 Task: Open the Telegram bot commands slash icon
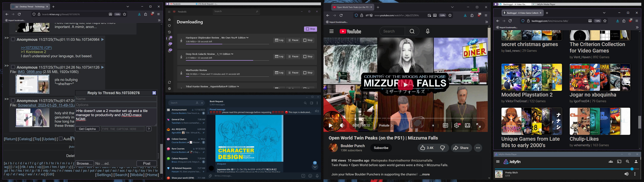tap(303, 176)
